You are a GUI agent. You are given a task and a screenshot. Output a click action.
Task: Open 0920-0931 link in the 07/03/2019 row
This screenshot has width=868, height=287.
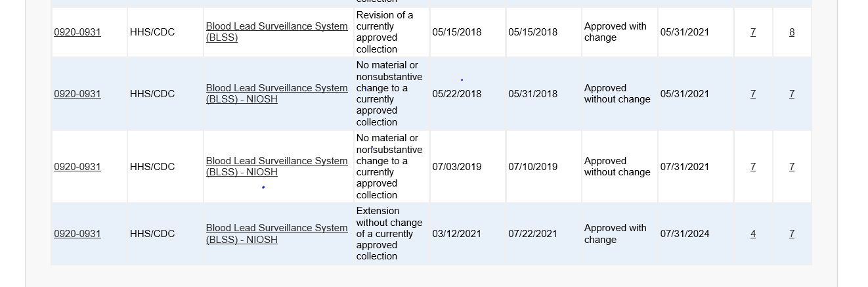coord(77,167)
